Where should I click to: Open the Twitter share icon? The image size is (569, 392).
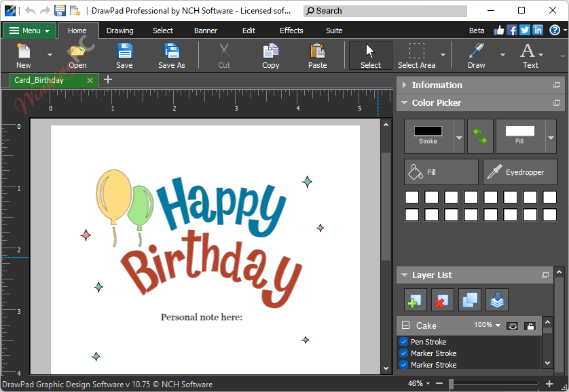coord(525,31)
